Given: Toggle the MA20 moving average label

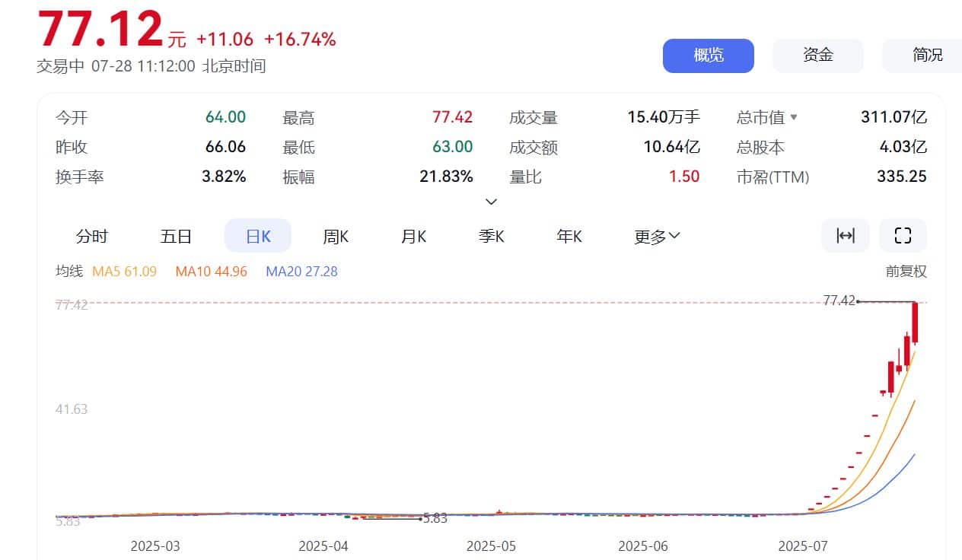Looking at the screenshot, I should point(301,272).
